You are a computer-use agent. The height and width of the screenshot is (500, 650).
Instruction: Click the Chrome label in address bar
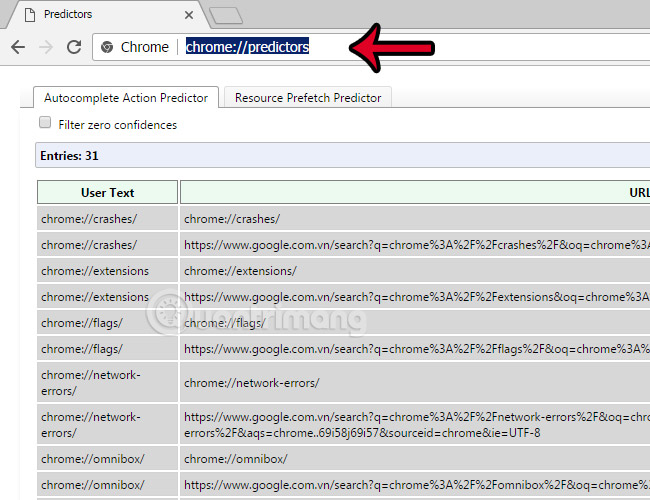[145, 47]
